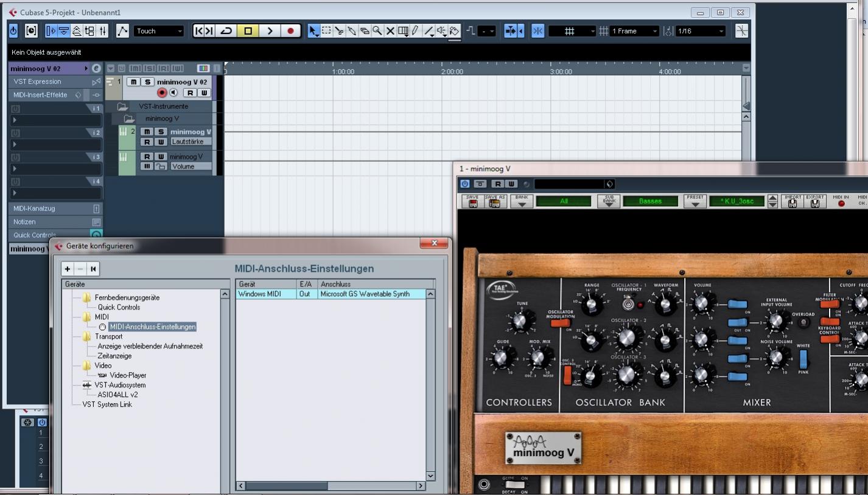Open the minimoog Sub Bank dropdown
Image resolution: width=868 pixels, height=495 pixels.
tap(609, 201)
